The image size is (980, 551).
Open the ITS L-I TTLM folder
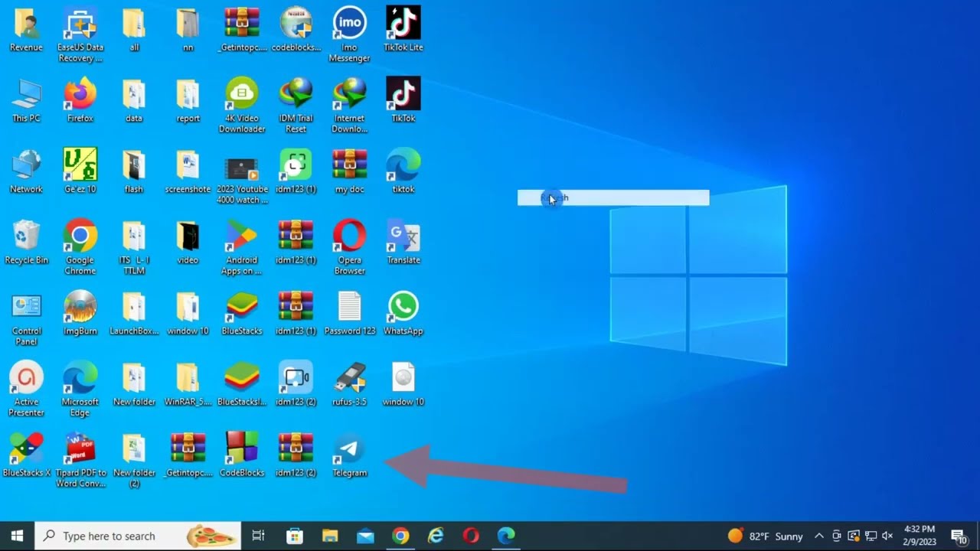tap(134, 248)
